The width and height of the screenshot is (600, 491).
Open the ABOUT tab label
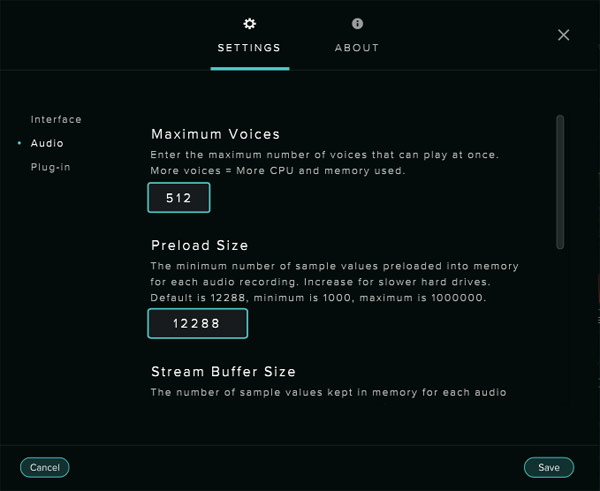coord(357,48)
